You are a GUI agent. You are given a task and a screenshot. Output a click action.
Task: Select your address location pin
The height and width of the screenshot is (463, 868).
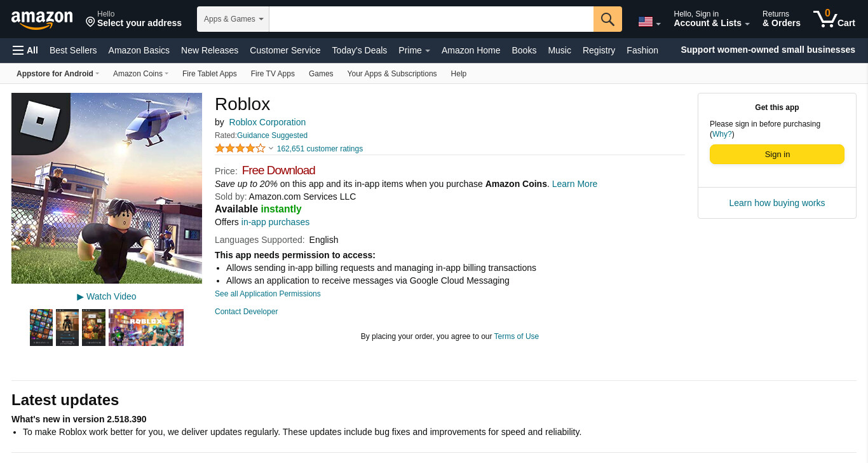coord(90,22)
